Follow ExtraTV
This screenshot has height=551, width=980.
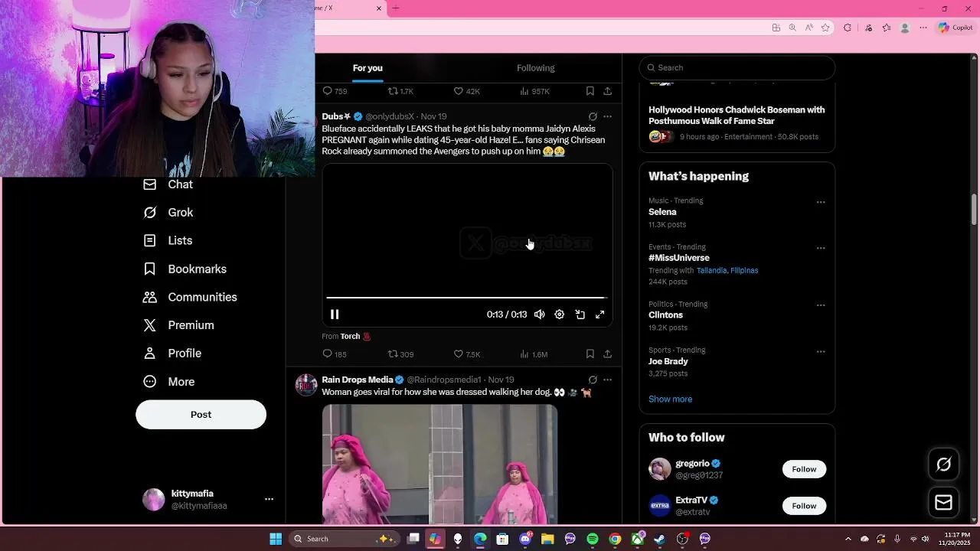(804, 506)
